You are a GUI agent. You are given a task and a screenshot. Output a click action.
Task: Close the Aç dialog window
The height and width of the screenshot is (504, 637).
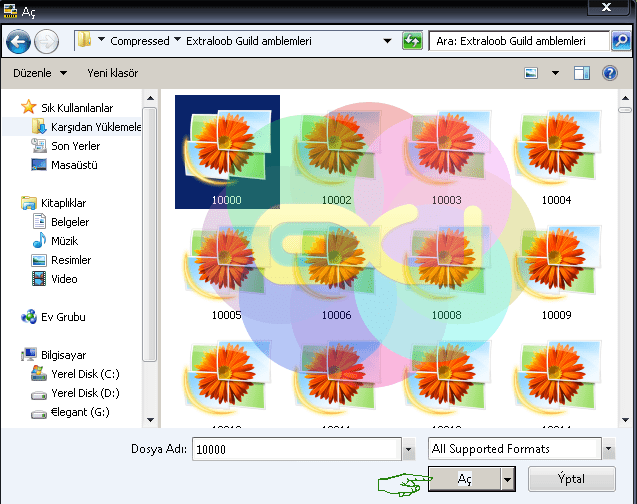tap(607, 7)
